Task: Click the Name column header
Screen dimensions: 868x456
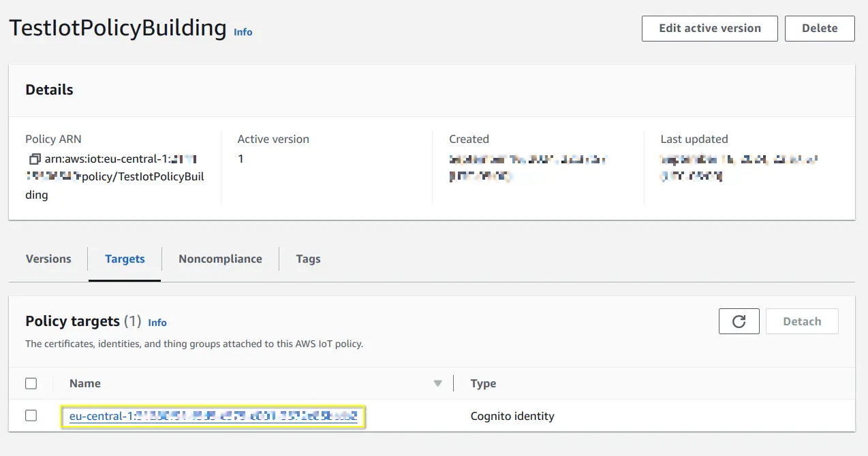Action: click(85, 383)
